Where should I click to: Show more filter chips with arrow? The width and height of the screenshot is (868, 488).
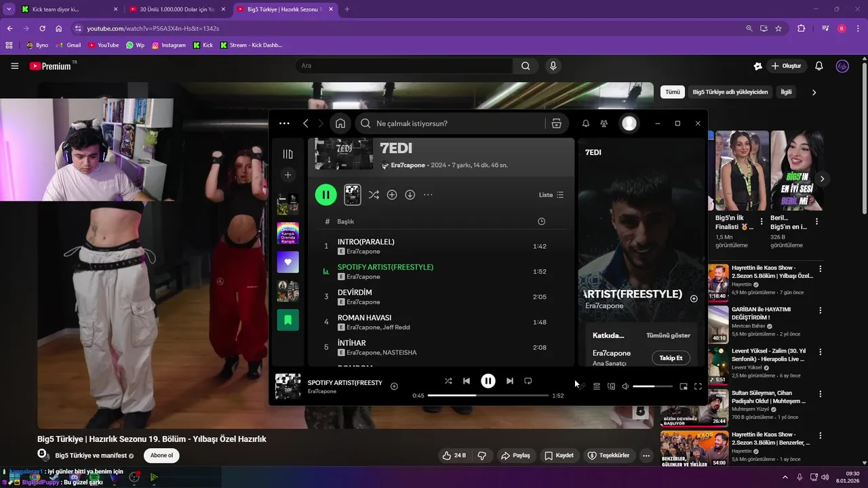click(x=814, y=92)
